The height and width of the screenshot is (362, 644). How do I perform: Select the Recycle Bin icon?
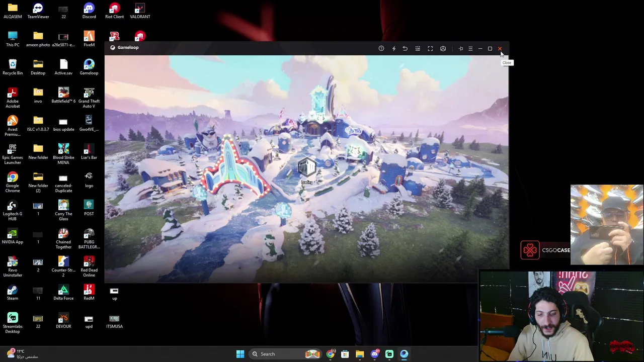pos(13,67)
